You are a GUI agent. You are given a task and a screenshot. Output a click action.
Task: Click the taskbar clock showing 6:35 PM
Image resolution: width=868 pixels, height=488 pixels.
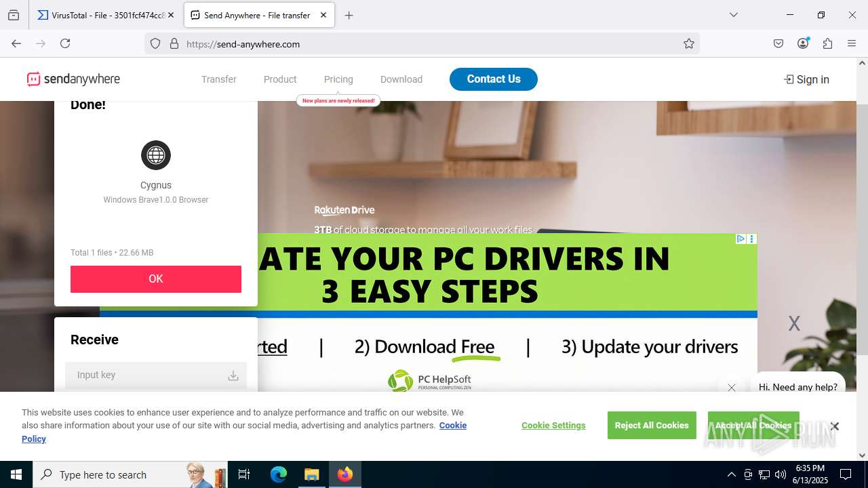810,474
